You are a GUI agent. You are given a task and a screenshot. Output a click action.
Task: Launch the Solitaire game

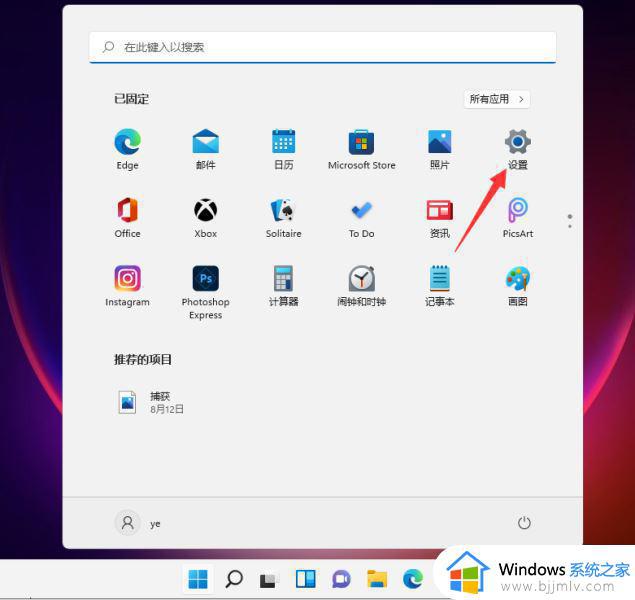[x=283, y=218]
